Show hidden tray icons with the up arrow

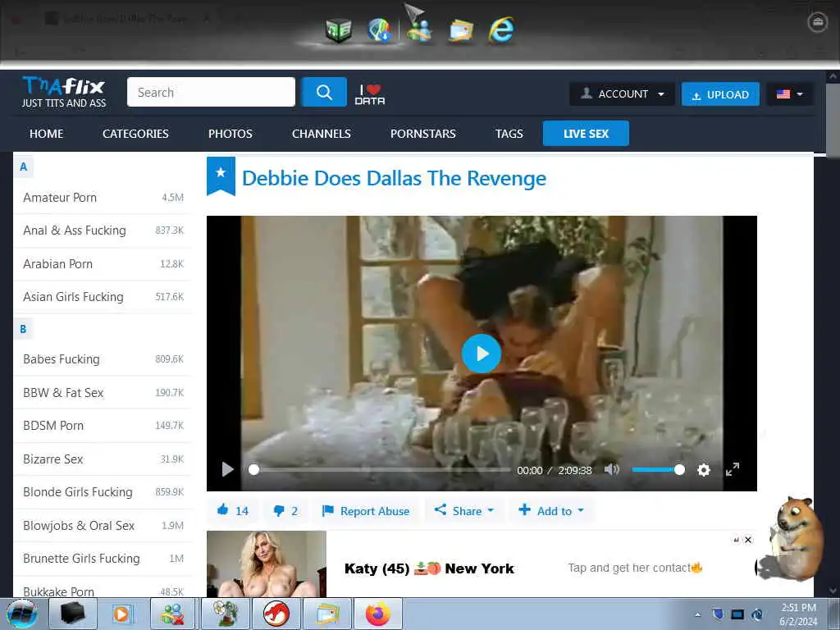click(697, 614)
